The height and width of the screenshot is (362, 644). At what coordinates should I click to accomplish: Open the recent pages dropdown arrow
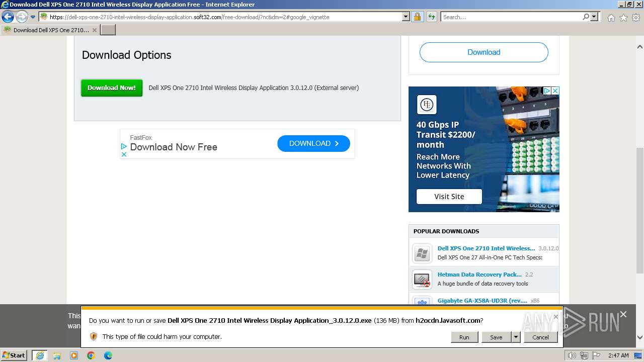click(x=33, y=17)
